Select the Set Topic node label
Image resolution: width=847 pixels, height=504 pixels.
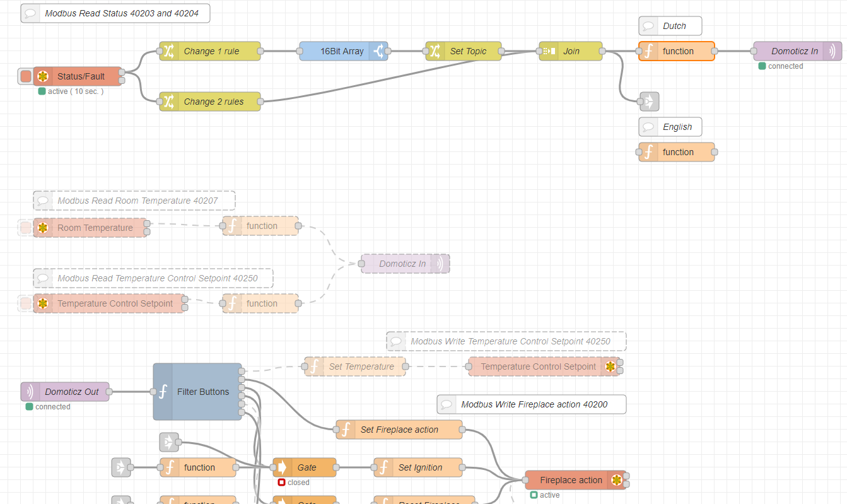pos(468,51)
